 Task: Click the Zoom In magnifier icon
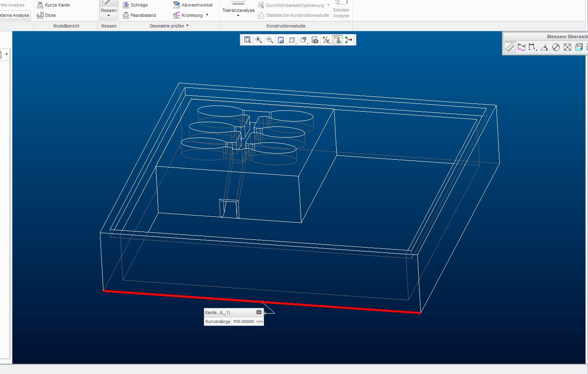[x=259, y=40]
